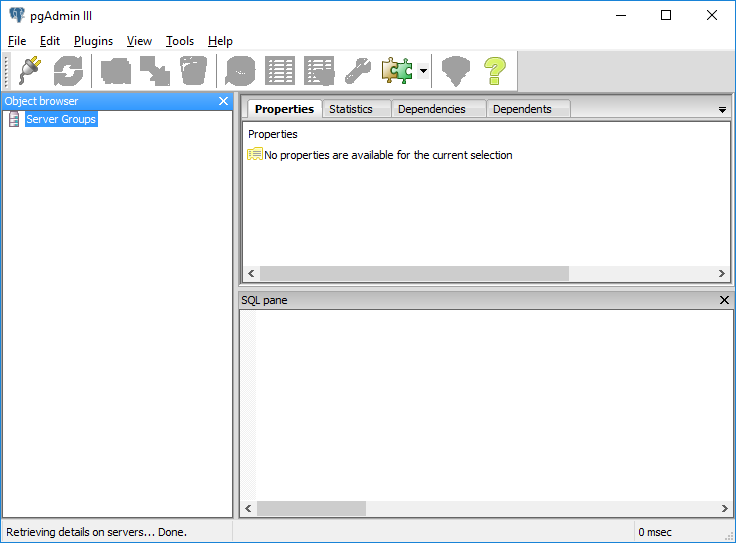This screenshot has height=543, width=736.
Task: Select the Server Groups tree item
Action: 61,119
